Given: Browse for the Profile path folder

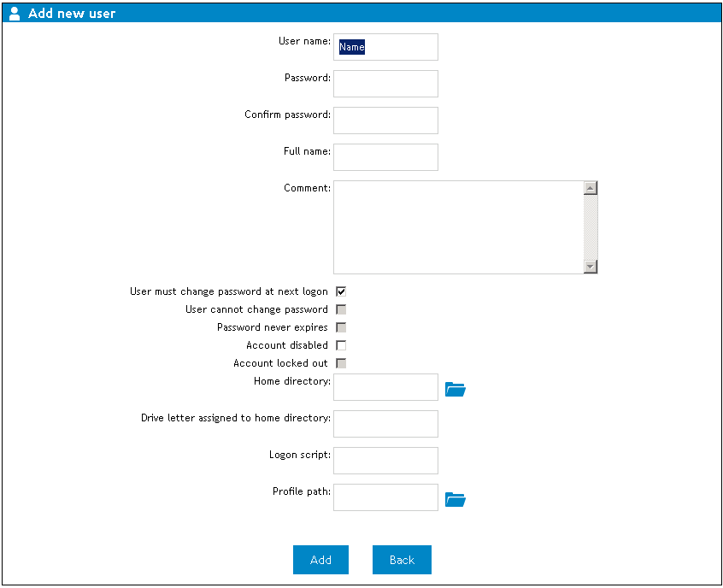Looking at the screenshot, I should (x=456, y=499).
